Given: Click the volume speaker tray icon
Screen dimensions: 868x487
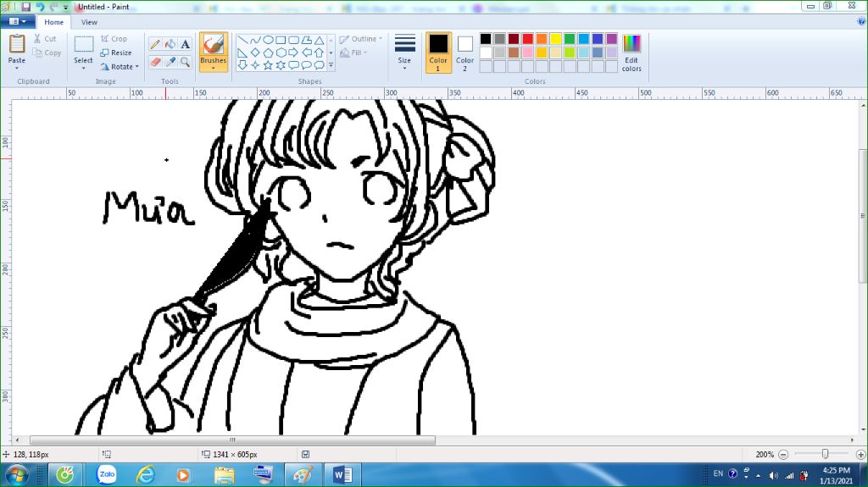Looking at the screenshot, I should pyautogui.click(x=773, y=475).
